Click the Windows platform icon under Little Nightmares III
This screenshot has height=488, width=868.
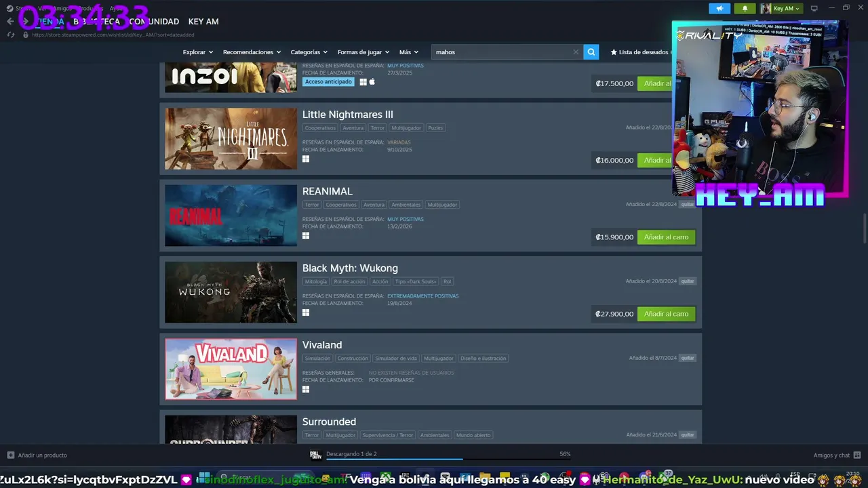point(306,159)
